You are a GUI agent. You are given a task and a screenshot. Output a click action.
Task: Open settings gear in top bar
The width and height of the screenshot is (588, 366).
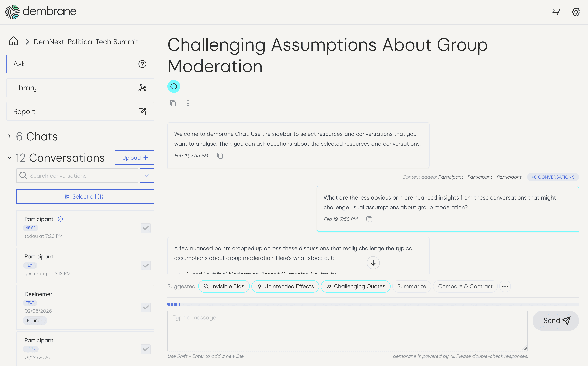(x=576, y=12)
